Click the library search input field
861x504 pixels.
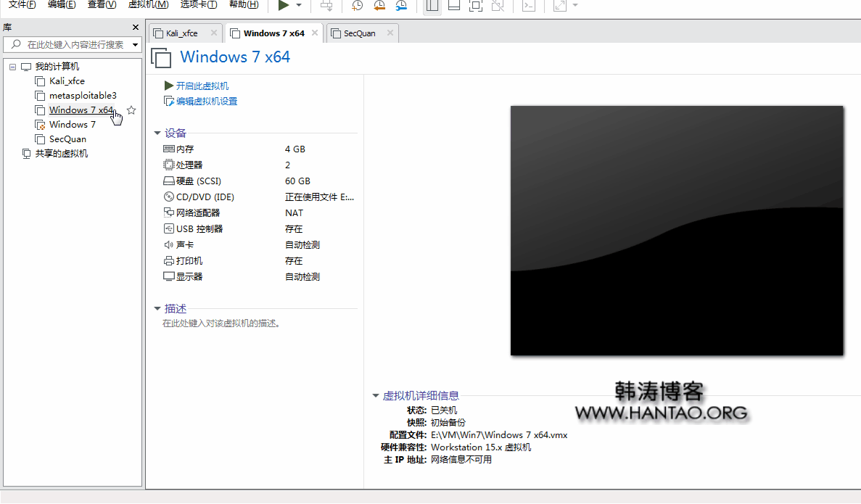tap(75, 45)
